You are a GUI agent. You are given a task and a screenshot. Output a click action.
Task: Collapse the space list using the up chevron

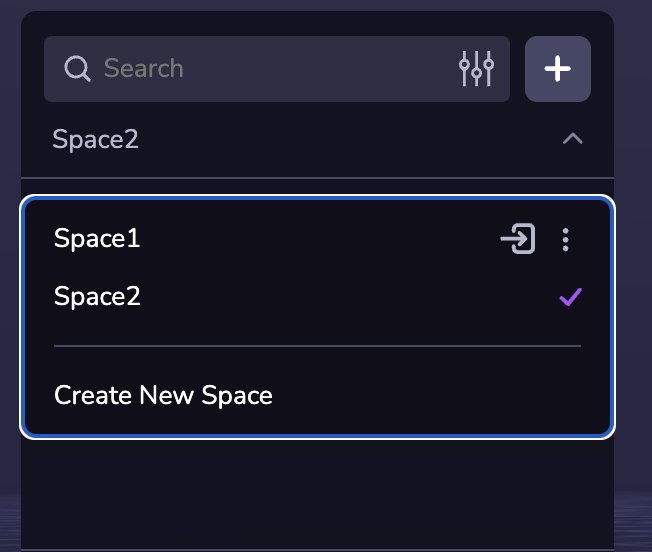[572, 139]
